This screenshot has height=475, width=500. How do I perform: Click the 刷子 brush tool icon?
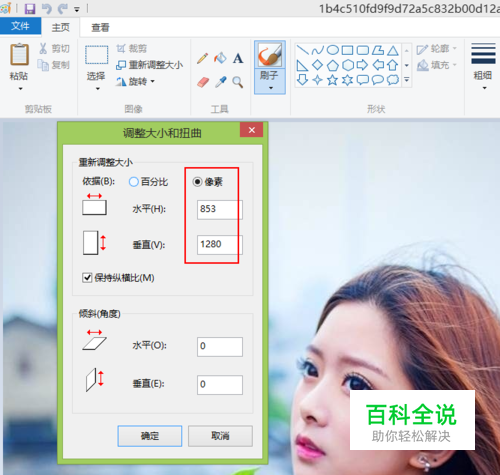(x=270, y=55)
